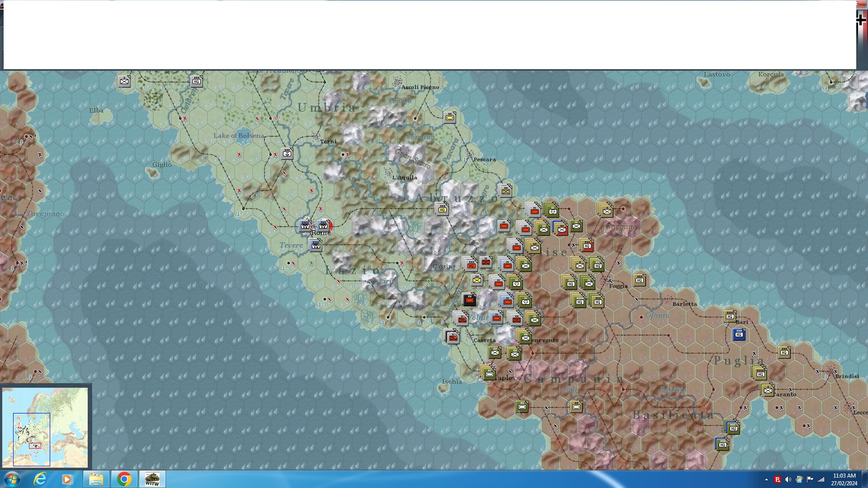The height and width of the screenshot is (488, 868).
Task: Select yellow armored counter below Ascoli Piceno
Action: (450, 118)
